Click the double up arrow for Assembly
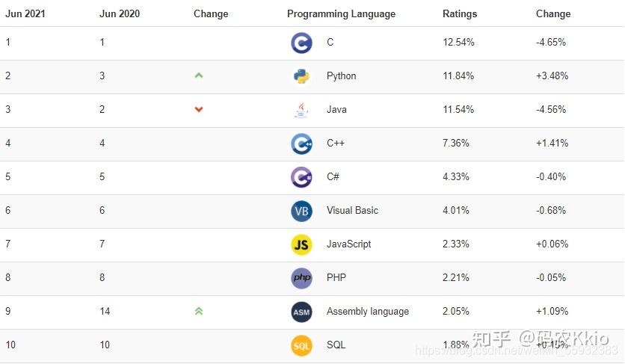Image resolution: width=625 pixels, height=364 pixels. click(199, 311)
